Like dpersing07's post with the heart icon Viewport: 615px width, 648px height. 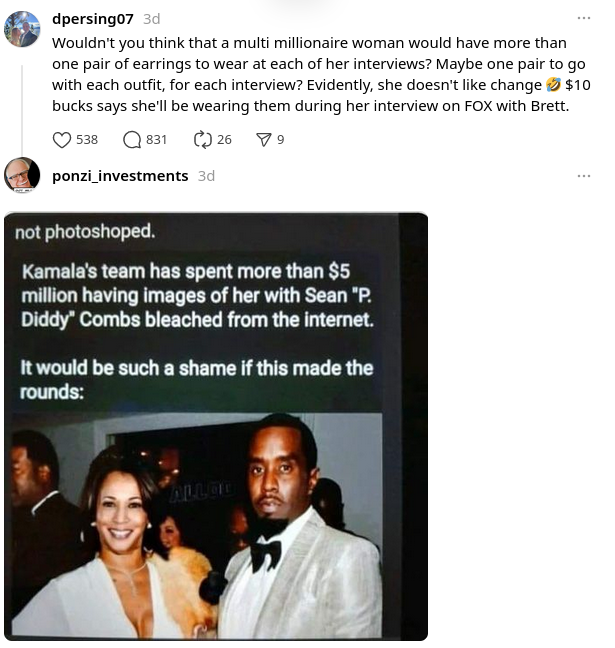(x=61, y=140)
